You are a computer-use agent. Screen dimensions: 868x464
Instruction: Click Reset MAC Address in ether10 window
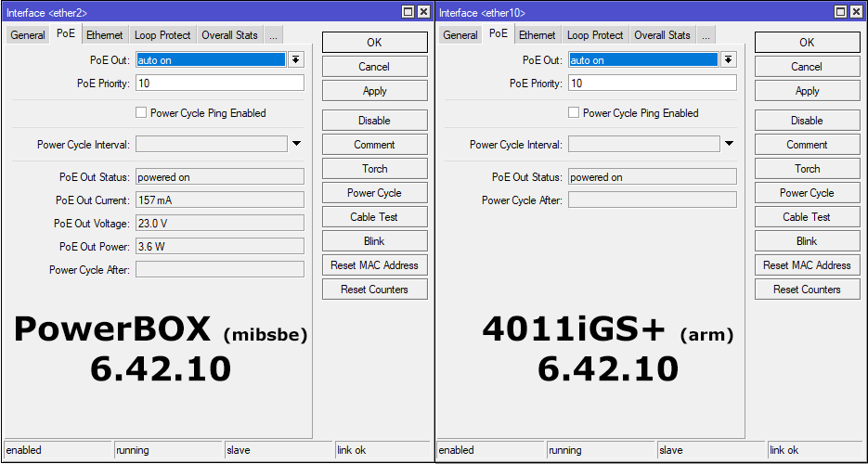(807, 264)
